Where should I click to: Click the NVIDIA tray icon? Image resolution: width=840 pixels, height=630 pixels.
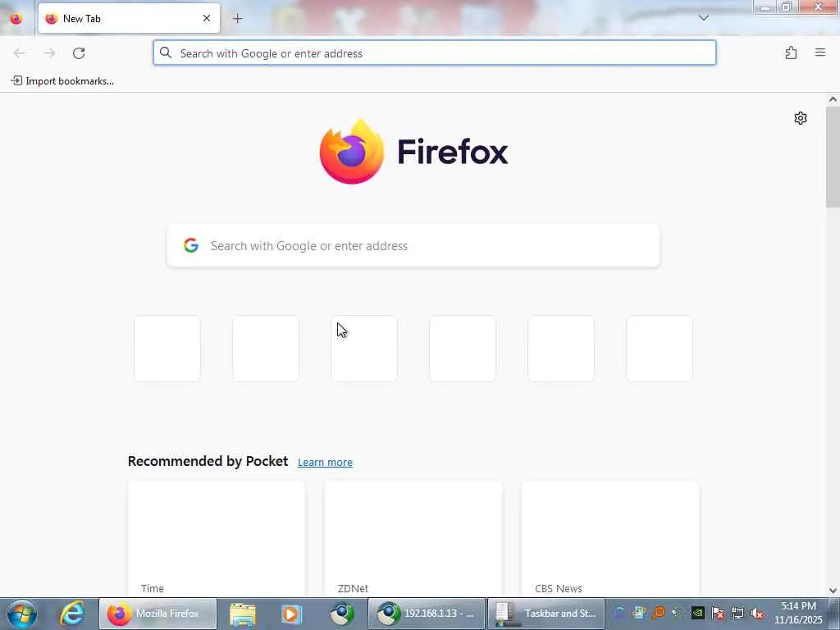697,613
